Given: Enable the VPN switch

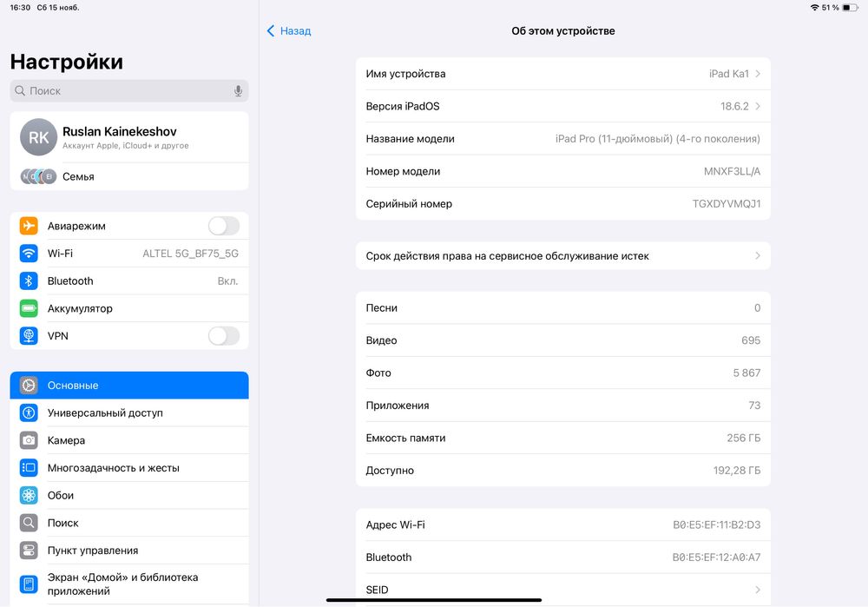Looking at the screenshot, I should coord(223,336).
